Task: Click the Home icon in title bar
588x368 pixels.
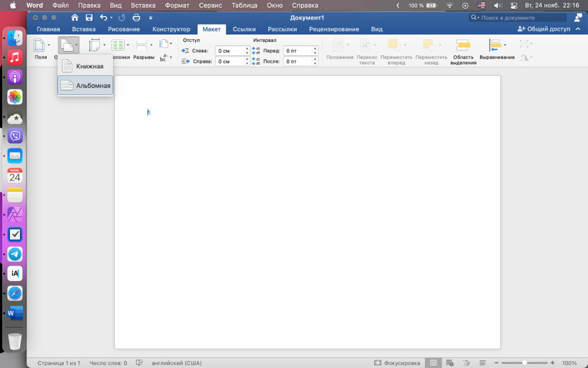Action: (x=75, y=18)
